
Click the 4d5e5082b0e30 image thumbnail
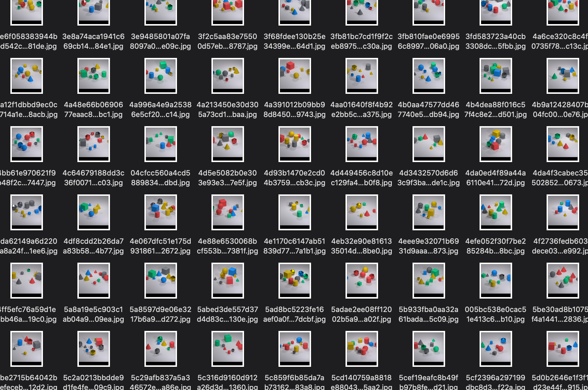tap(228, 144)
